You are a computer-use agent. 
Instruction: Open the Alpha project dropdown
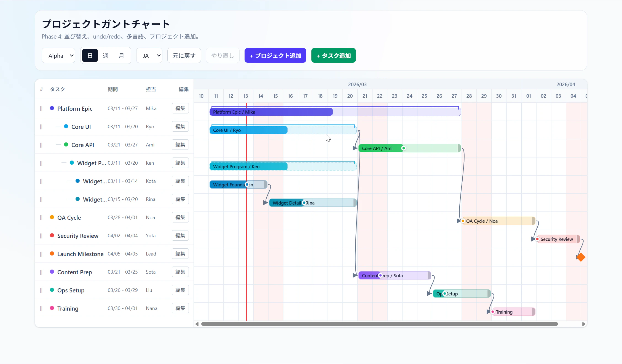58,56
